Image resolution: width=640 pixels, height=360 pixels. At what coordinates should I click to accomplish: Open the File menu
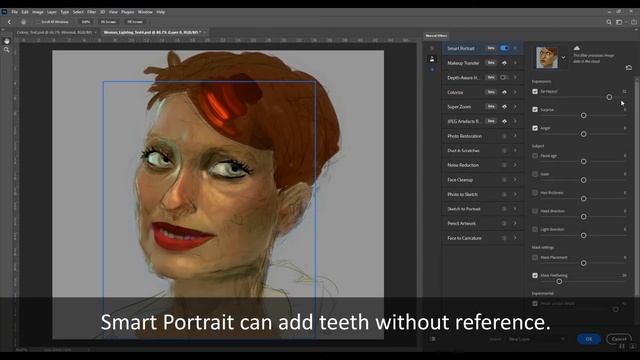14,12
